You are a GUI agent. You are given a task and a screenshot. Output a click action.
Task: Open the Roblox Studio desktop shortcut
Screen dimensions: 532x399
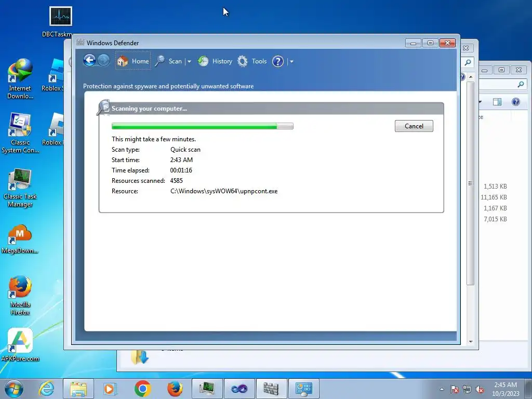54,75
